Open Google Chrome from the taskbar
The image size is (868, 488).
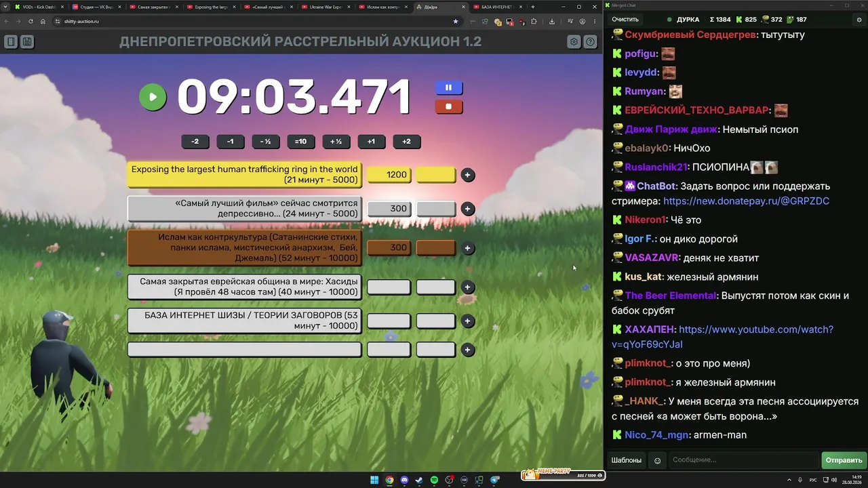pos(389,480)
